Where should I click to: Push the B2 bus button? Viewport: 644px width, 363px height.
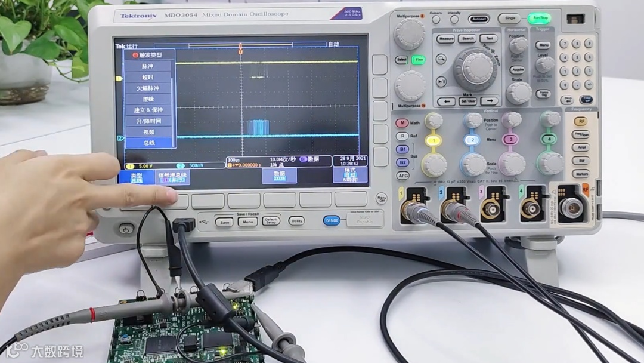tap(402, 162)
